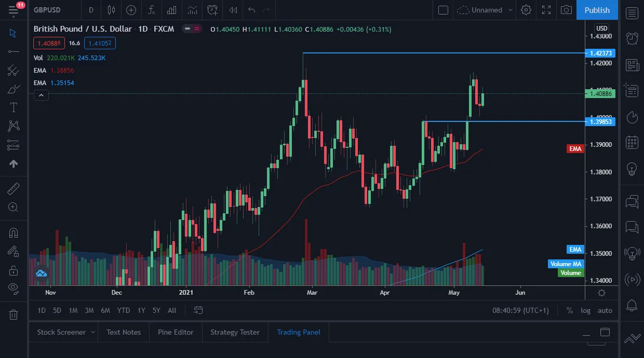The height and width of the screenshot is (358, 644).
Task: Open the Strategy Tester tab
Action: click(x=235, y=332)
